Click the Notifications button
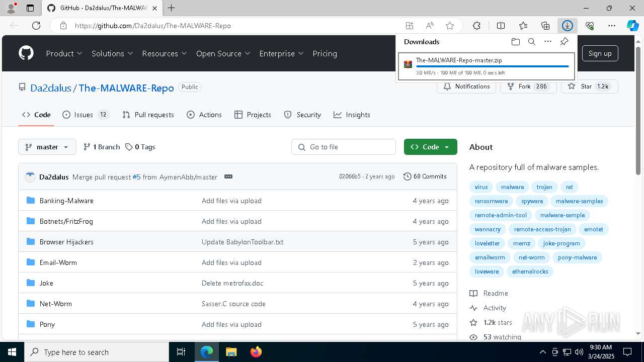The image size is (644, 362). point(466,86)
